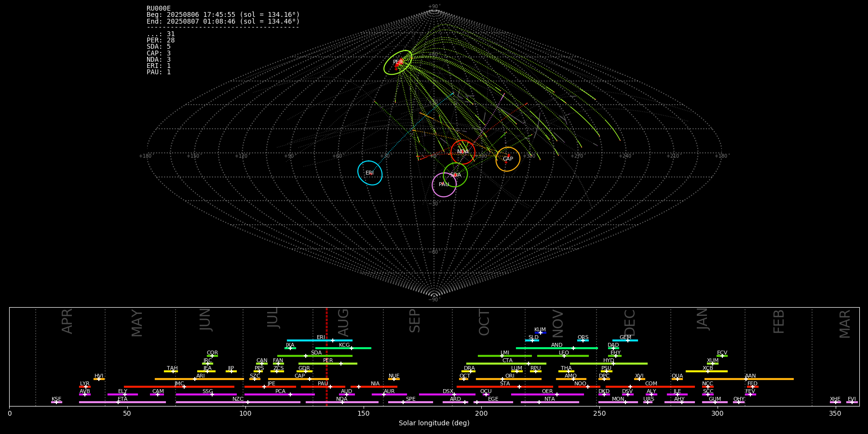Click the SPE shower bar in timeline
Image resolution: width=868 pixels, height=434 pixels.
pos(410,402)
